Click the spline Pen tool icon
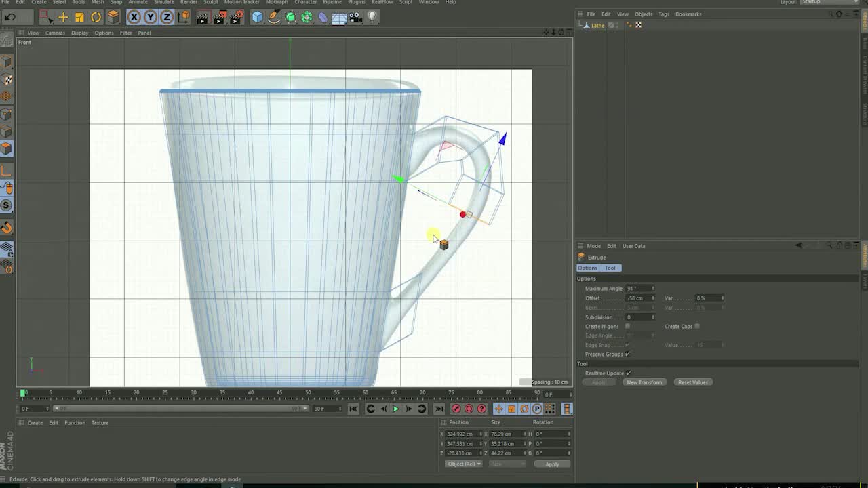The height and width of the screenshot is (488, 868). coord(274,17)
